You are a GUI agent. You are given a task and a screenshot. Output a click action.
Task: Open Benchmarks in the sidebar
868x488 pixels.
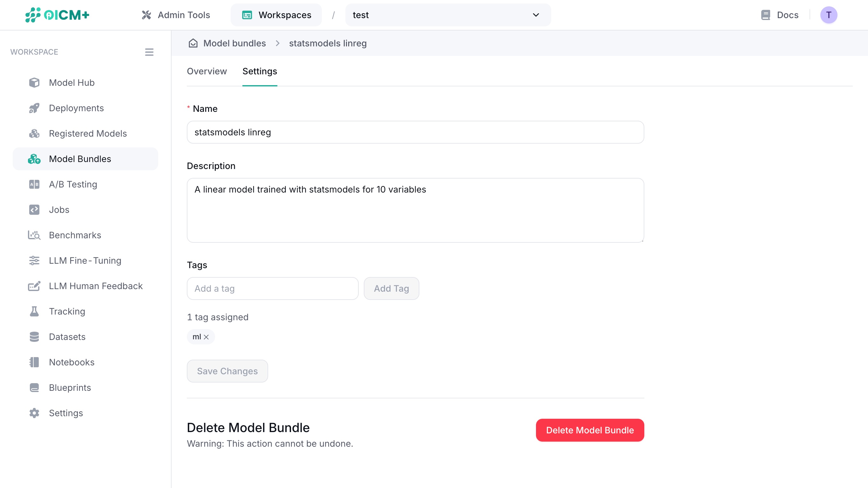74,235
